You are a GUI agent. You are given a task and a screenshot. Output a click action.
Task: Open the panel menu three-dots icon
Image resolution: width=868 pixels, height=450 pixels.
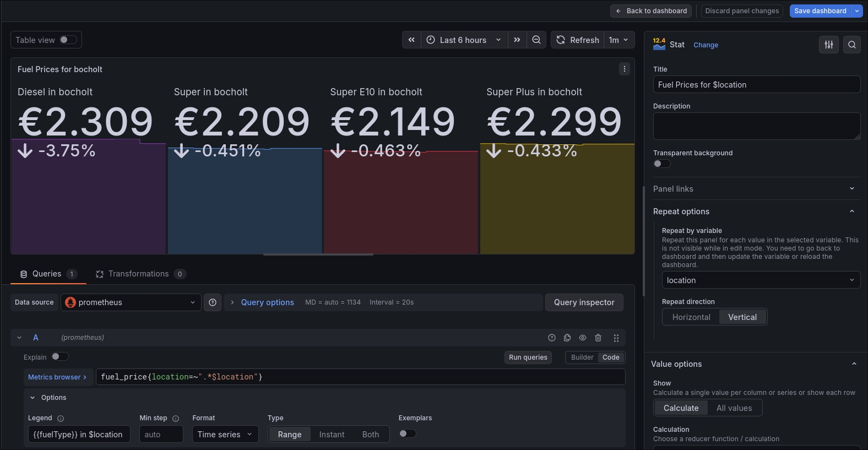point(624,69)
